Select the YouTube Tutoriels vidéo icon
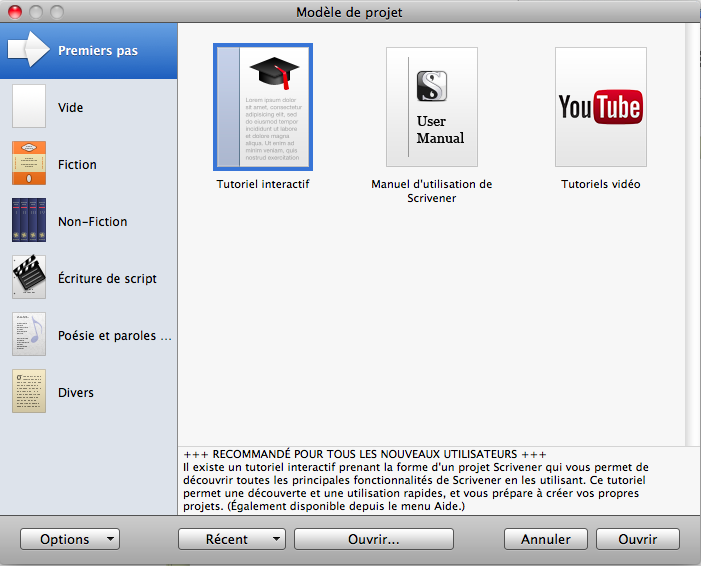701x566 pixels. 600,107
